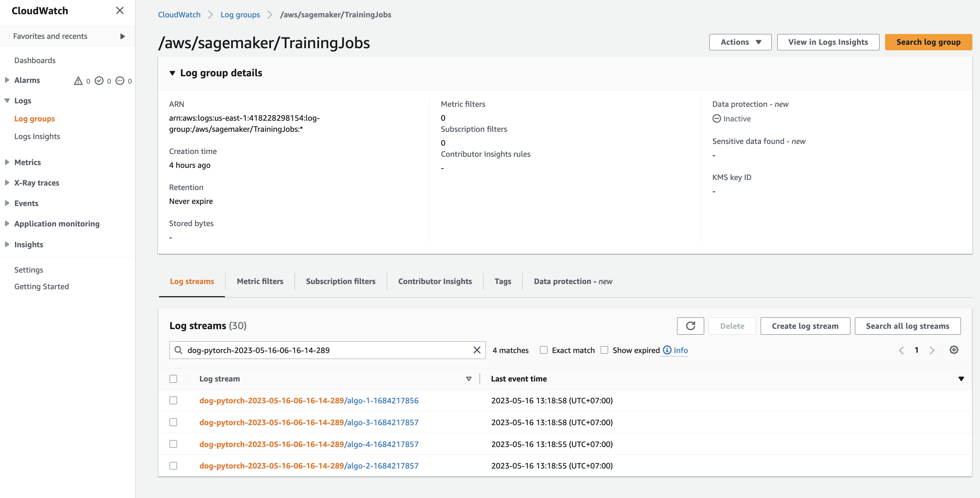Screen dimensions: 980x498
Task: Click the refresh log streams icon button
Action: point(690,326)
